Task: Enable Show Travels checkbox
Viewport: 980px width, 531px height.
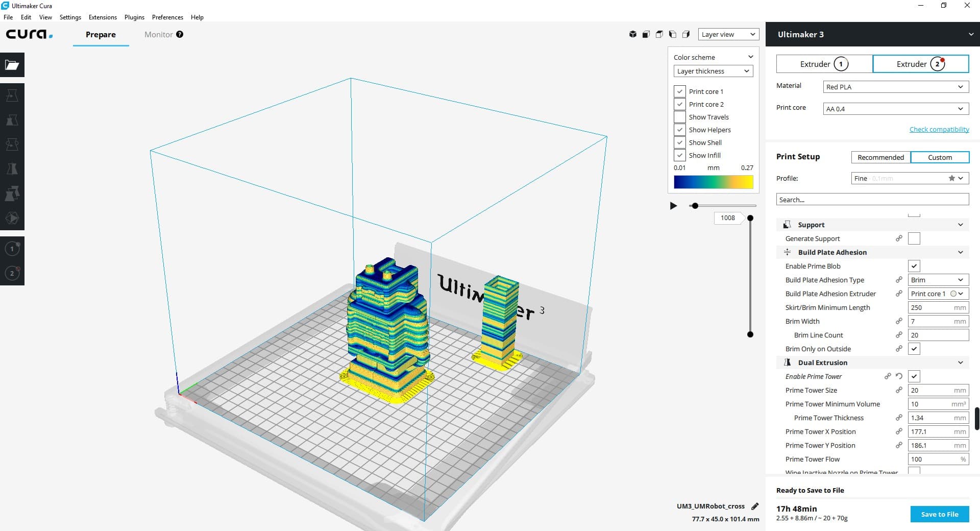Action: 679,117
